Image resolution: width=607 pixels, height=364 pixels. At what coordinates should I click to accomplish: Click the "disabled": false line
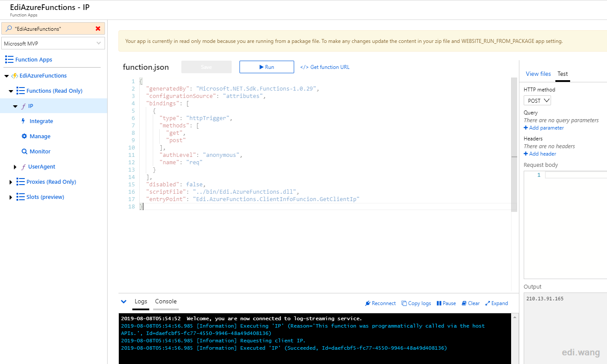tap(175, 184)
